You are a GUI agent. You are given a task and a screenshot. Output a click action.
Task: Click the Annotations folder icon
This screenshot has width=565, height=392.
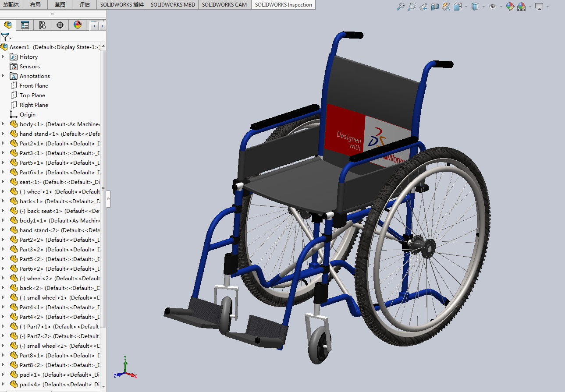[14, 76]
